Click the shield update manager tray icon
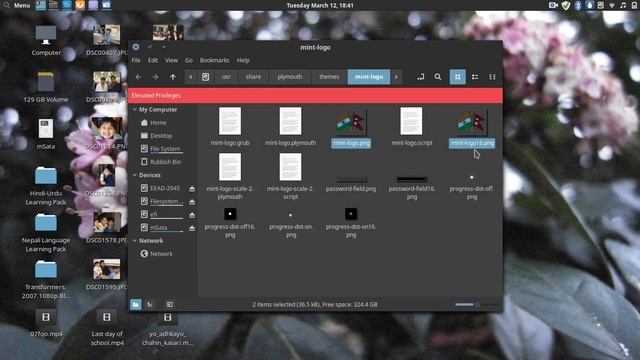 [x=566, y=5]
